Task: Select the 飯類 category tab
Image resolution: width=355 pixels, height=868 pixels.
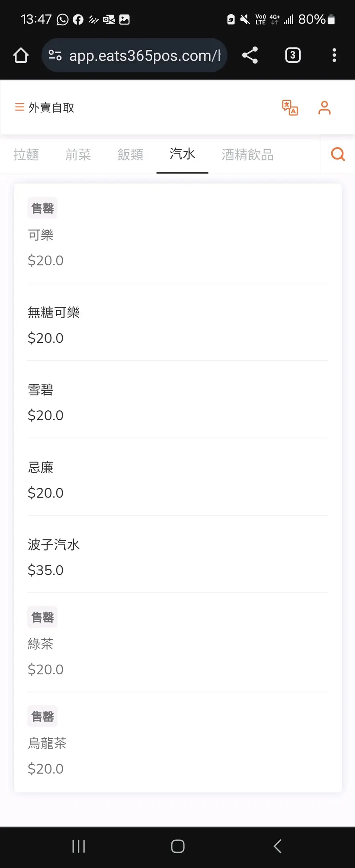Action: tap(131, 154)
